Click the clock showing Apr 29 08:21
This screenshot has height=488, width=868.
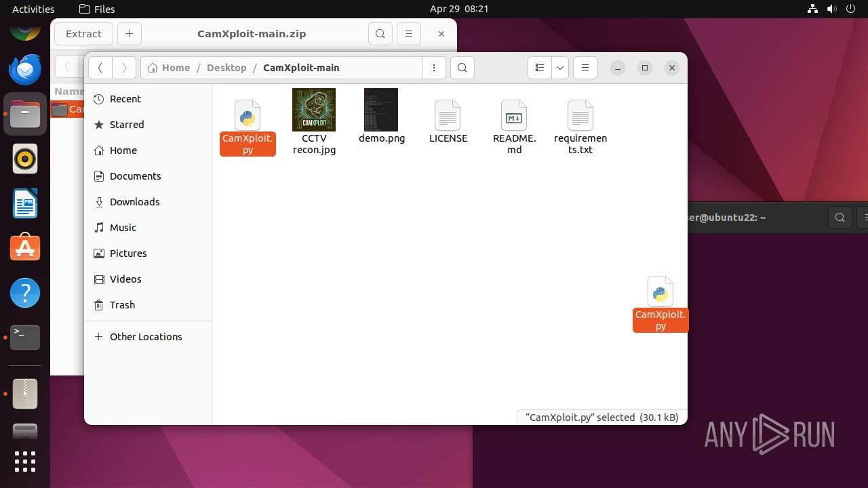pyautogui.click(x=459, y=9)
